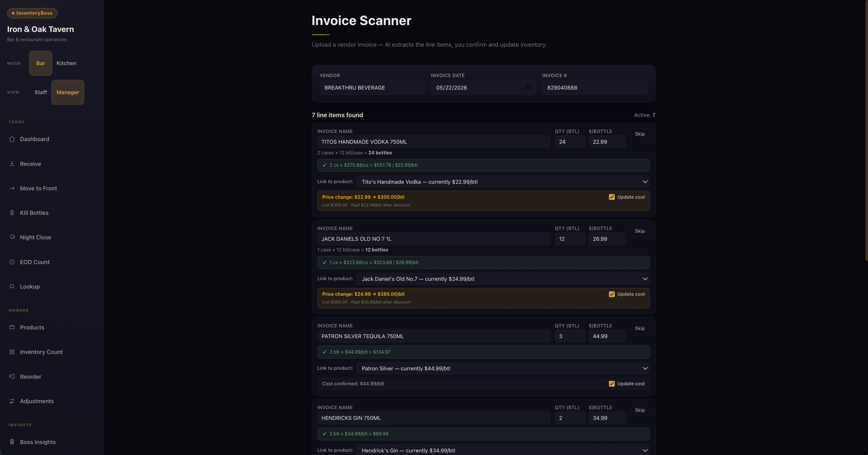The image size is (868, 455).
Task: Click the Kill Bottles trash icon
Action: (12, 213)
